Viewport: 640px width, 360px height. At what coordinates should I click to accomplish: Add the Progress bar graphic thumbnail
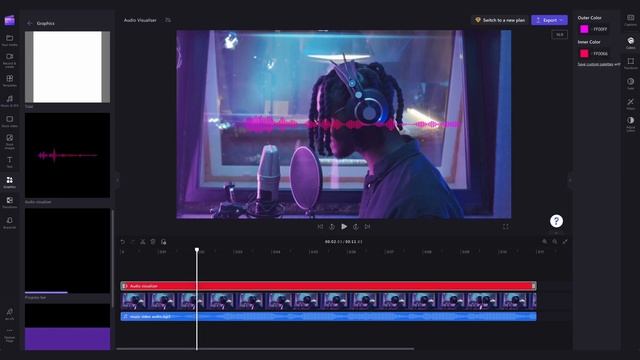pos(67,251)
